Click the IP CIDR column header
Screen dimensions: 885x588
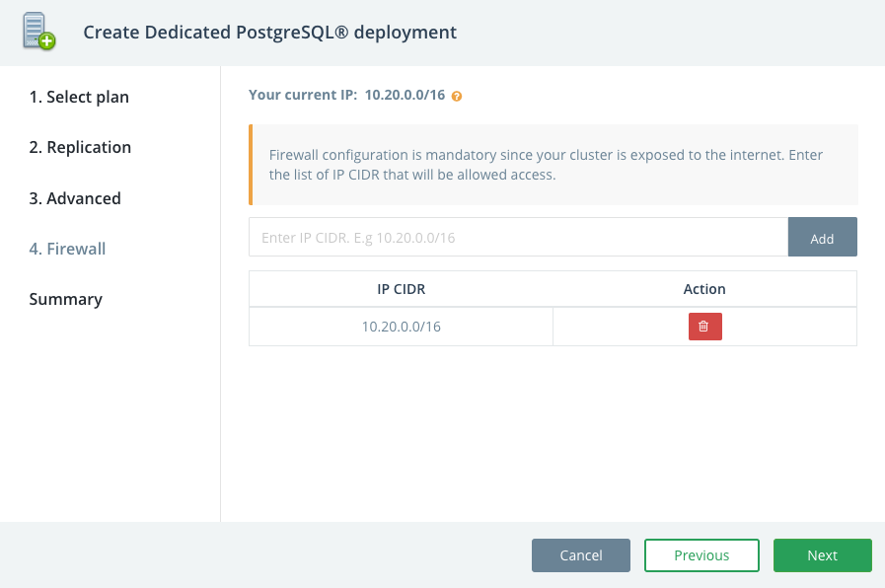[402, 289]
